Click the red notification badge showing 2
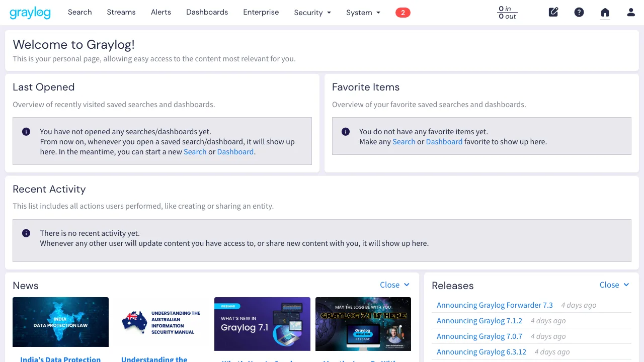 403,13
